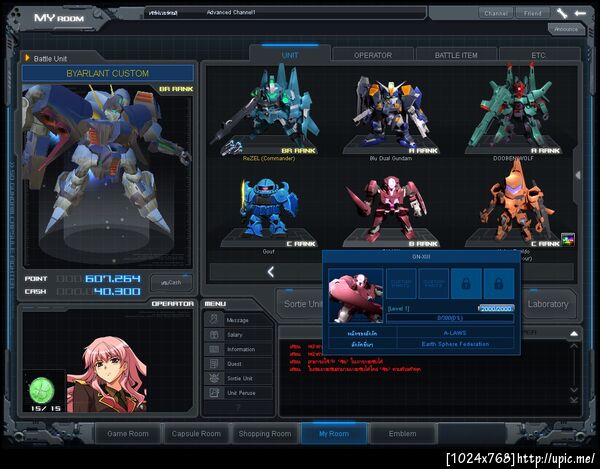The width and height of the screenshot is (600, 469).
Task: Open settings with the wrench icon
Action: point(562,13)
